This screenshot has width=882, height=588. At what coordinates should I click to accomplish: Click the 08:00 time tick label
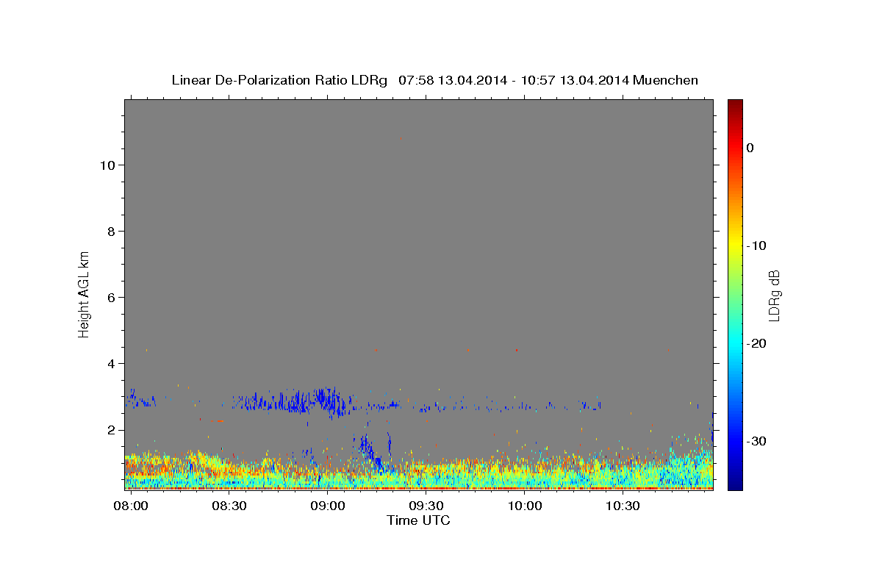(x=131, y=506)
